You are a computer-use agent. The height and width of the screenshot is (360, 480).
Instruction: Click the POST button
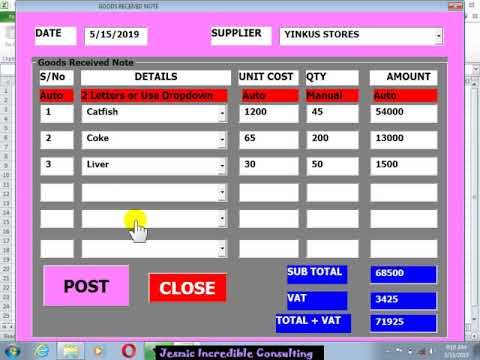click(x=86, y=286)
